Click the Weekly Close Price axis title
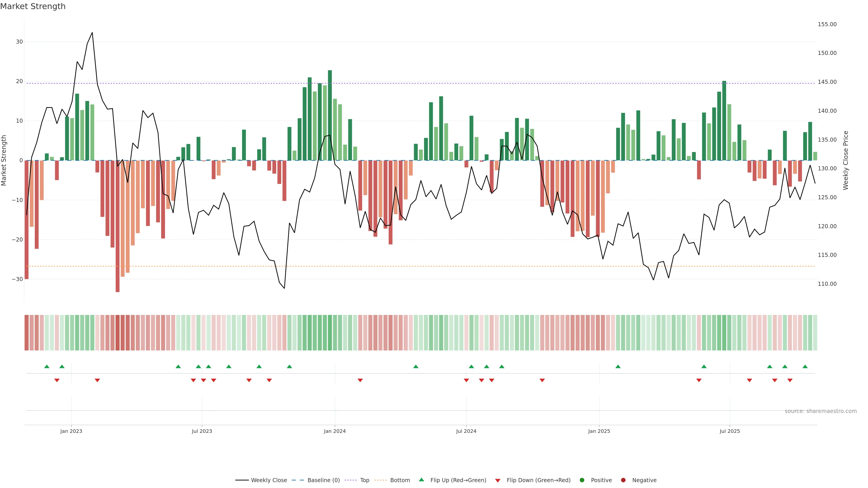 (845, 160)
